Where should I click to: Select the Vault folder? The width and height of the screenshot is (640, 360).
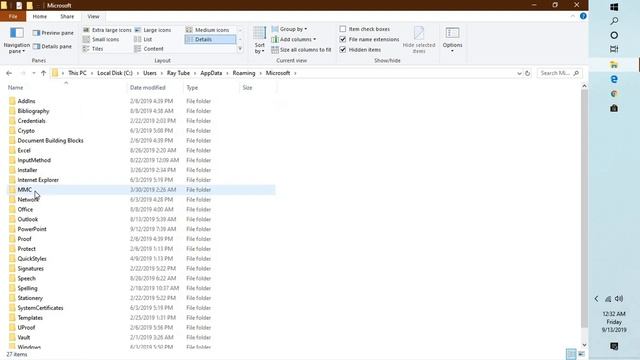24,337
